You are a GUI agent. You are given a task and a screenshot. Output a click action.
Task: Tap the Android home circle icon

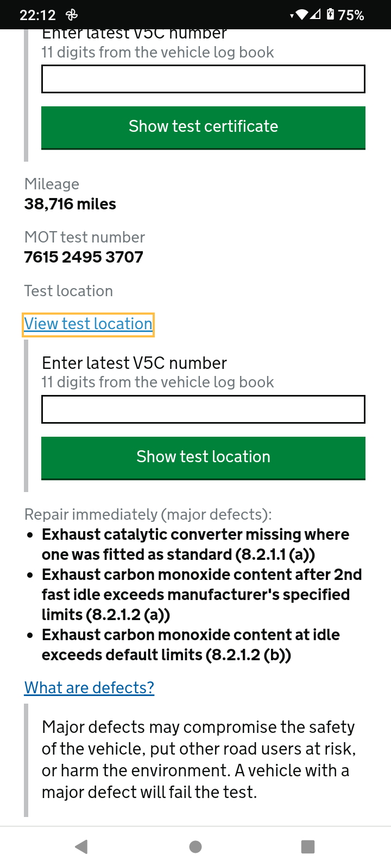195,847
